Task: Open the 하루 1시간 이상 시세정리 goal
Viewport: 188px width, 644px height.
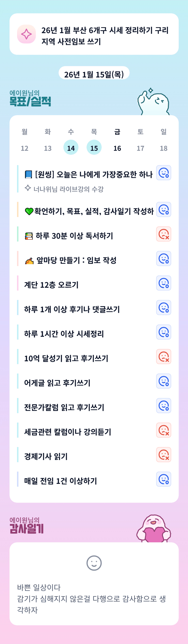Action: pos(64,334)
